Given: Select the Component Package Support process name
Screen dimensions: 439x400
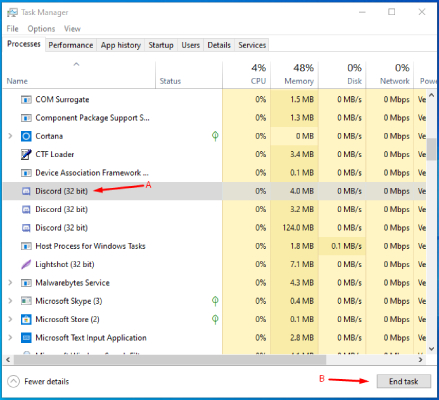Looking at the screenshot, I should pos(92,118).
